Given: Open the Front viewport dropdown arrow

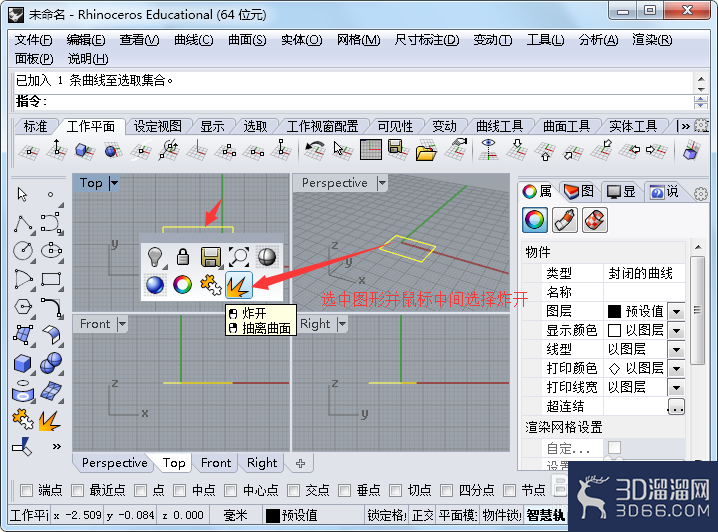Looking at the screenshot, I should click(122, 324).
